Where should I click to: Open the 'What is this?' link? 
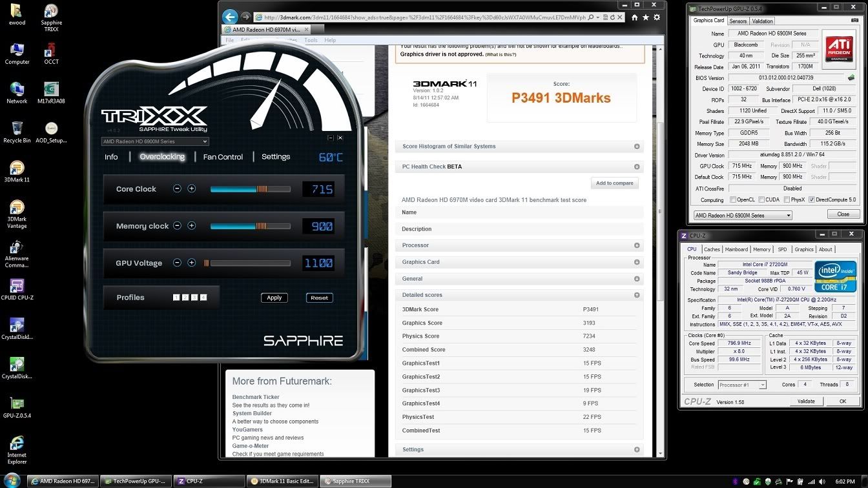point(501,55)
